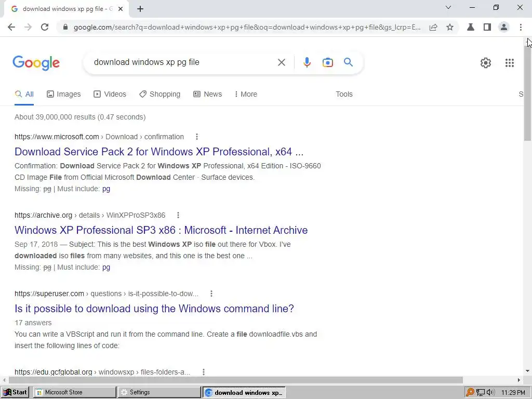532x399 pixels.
Task: Bookmark this page with the star icon
Action: (450, 27)
